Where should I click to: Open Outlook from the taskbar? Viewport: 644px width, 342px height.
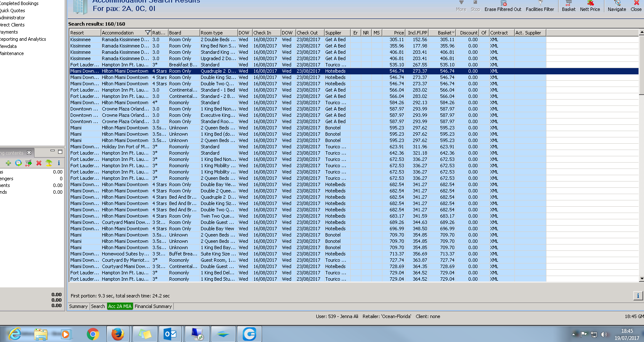click(x=170, y=334)
